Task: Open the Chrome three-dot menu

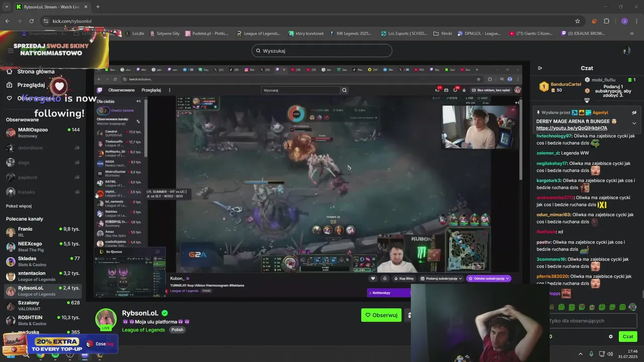Action: click(x=636, y=21)
